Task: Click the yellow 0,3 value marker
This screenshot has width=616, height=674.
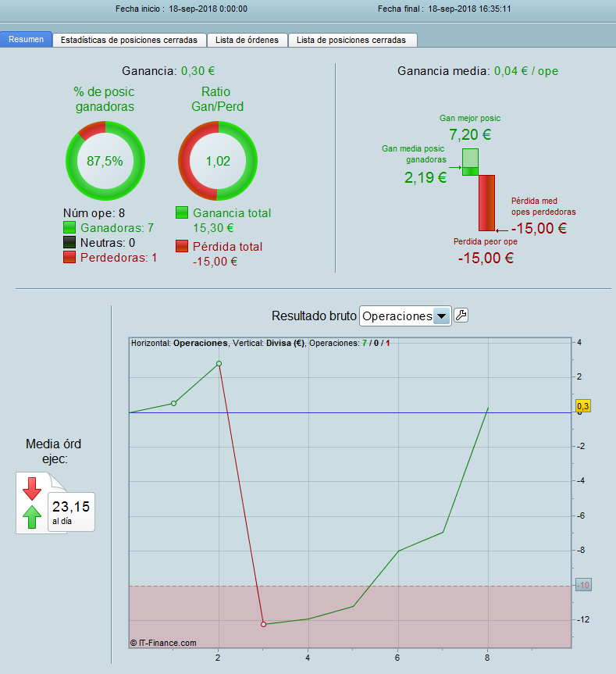Action: 583,406
